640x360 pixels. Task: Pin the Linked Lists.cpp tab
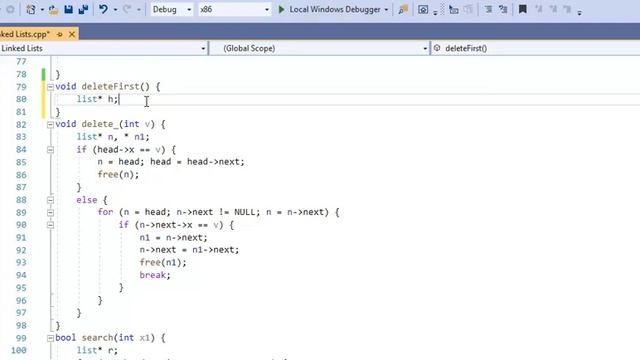point(60,34)
